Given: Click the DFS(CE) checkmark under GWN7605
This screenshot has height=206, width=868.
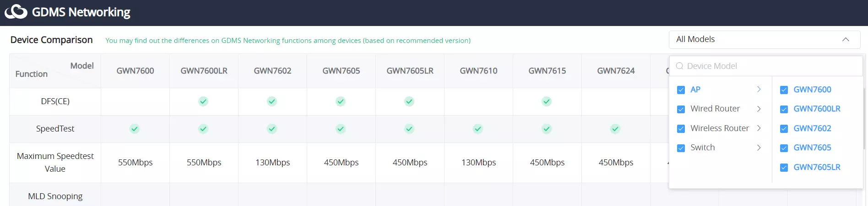Looking at the screenshot, I should coord(341,101).
